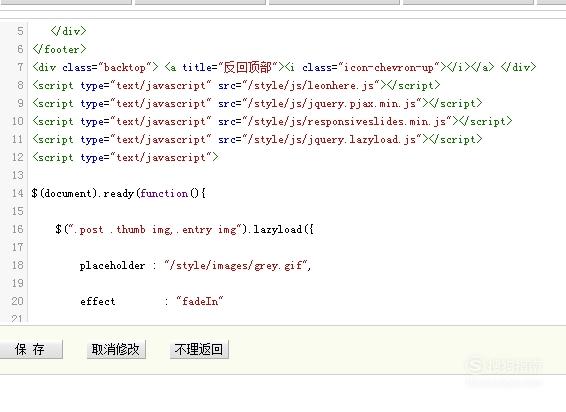Screen dimensions: 566x412
Task: Click the effect fadeIn line
Action: (x=152, y=302)
